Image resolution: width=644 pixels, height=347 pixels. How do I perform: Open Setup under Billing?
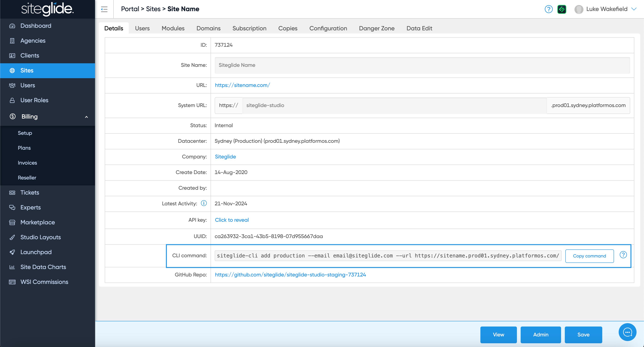[x=25, y=133]
